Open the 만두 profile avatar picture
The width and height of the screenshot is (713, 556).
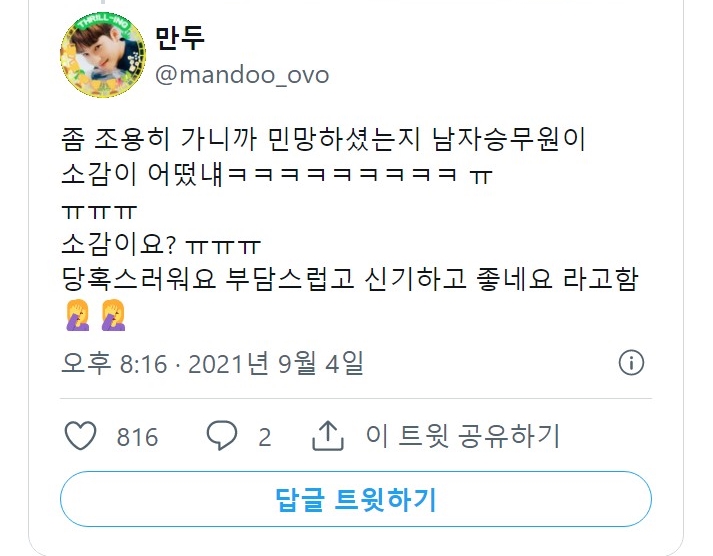click(x=103, y=55)
